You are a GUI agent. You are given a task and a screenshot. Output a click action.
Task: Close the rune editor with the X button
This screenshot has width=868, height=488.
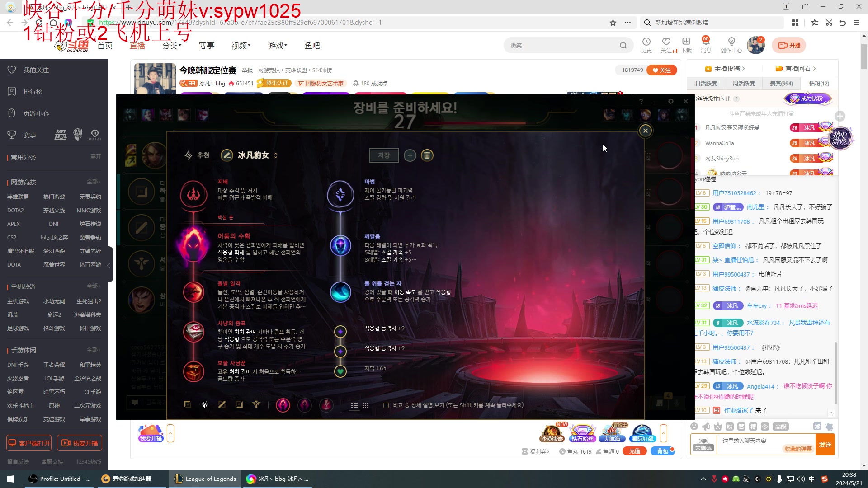tap(646, 131)
